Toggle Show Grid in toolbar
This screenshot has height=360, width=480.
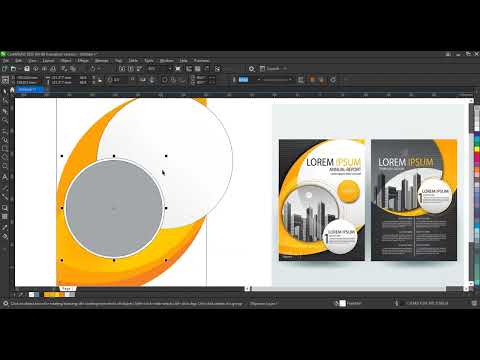coord(198,69)
